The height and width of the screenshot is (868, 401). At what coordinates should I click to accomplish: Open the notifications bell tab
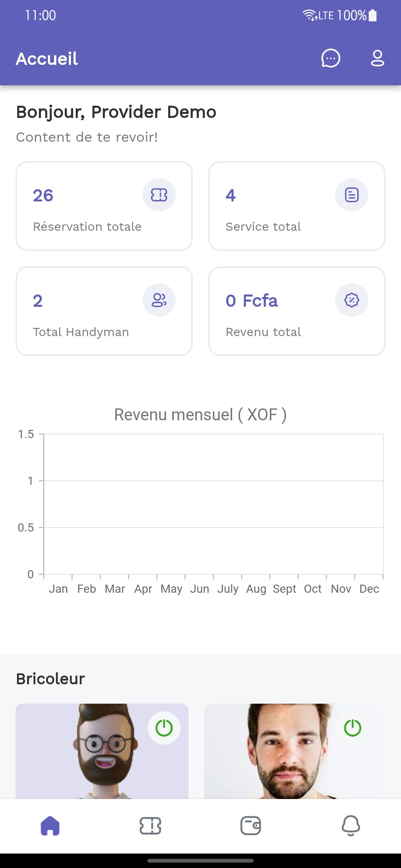pos(351,826)
